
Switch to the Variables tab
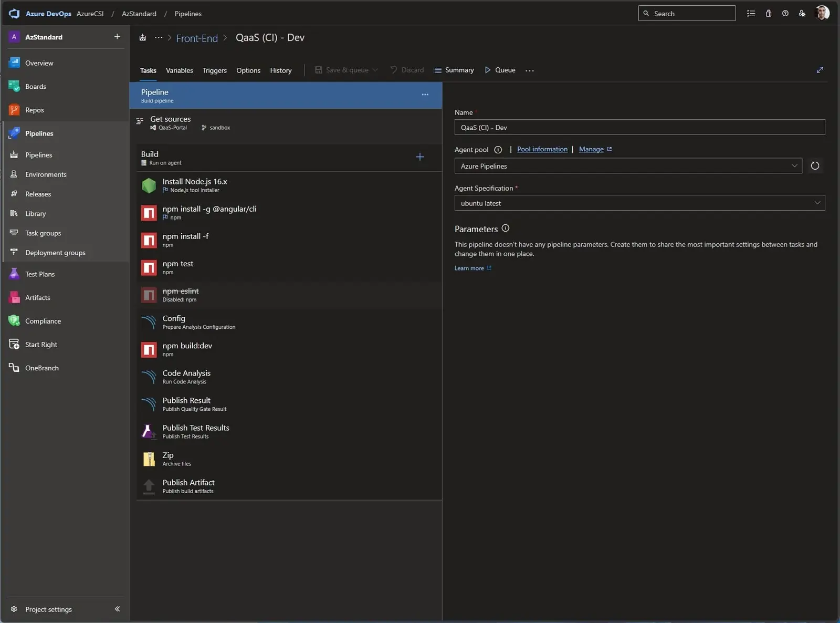coord(180,70)
